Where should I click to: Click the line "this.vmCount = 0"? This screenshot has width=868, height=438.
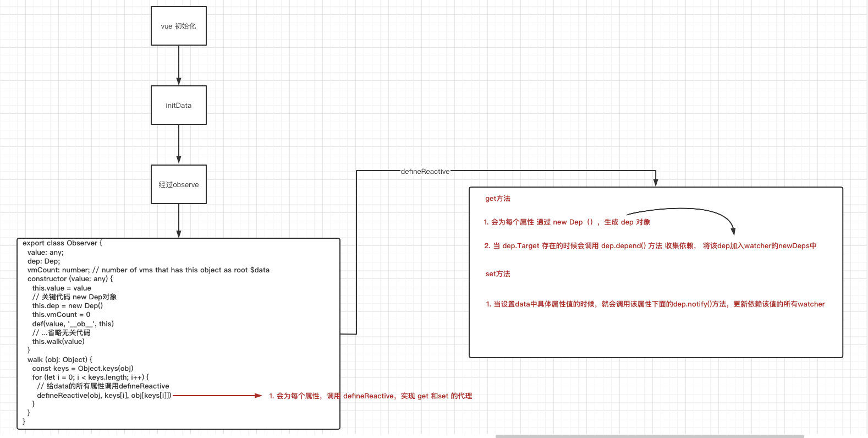[61, 315]
